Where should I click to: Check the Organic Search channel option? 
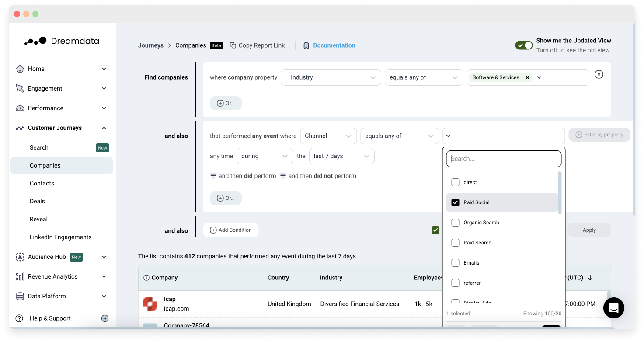pos(455,223)
